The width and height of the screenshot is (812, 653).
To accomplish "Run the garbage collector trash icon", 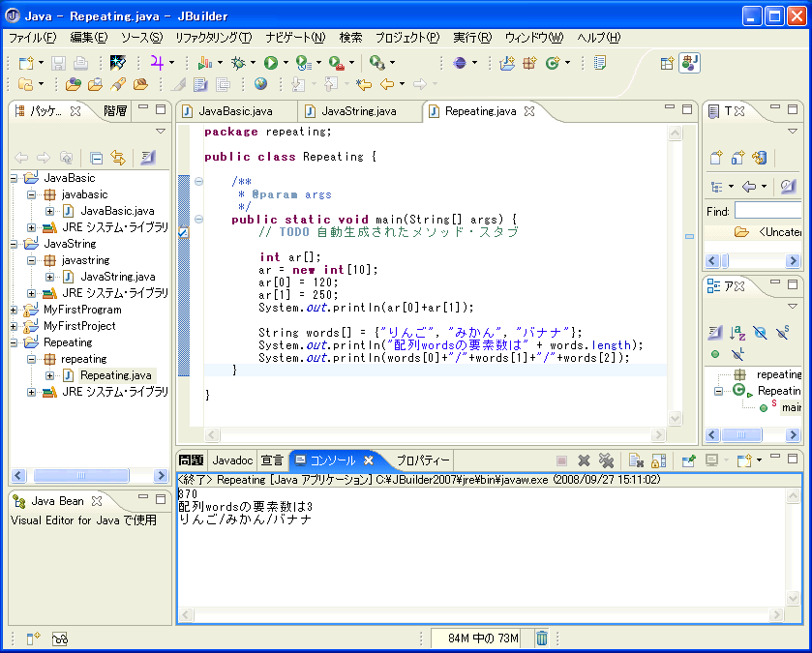I will [x=542, y=638].
